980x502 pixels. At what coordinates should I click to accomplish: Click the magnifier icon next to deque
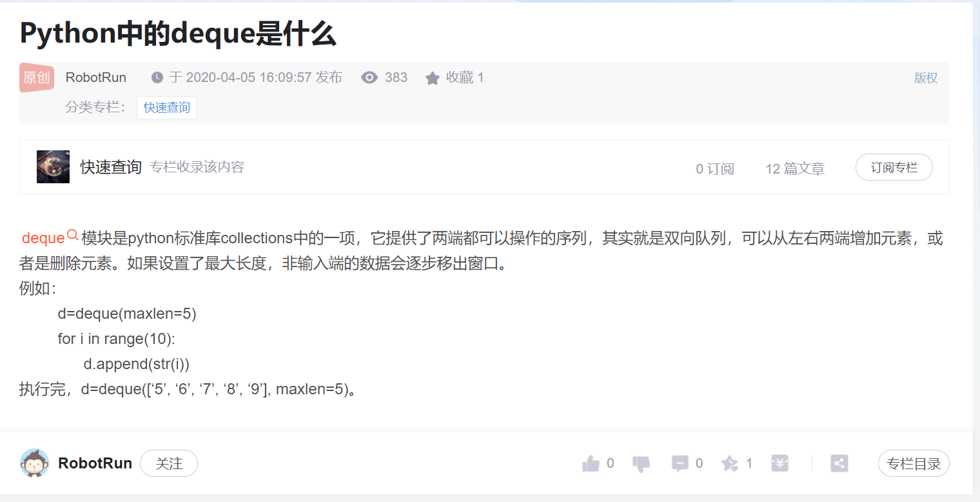(73, 236)
